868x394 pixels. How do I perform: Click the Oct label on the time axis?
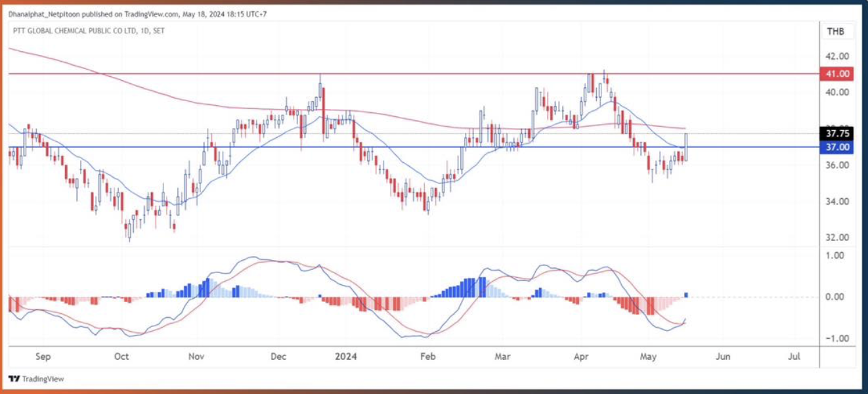point(121,357)
